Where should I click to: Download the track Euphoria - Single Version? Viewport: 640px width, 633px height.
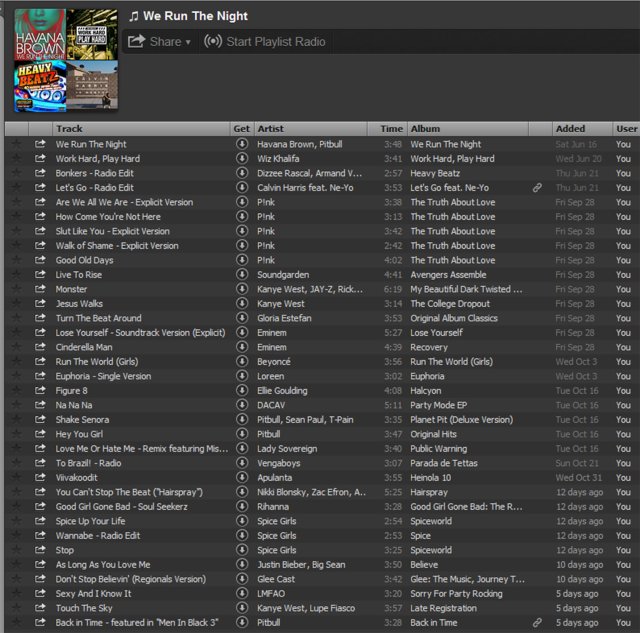[241, 376]
